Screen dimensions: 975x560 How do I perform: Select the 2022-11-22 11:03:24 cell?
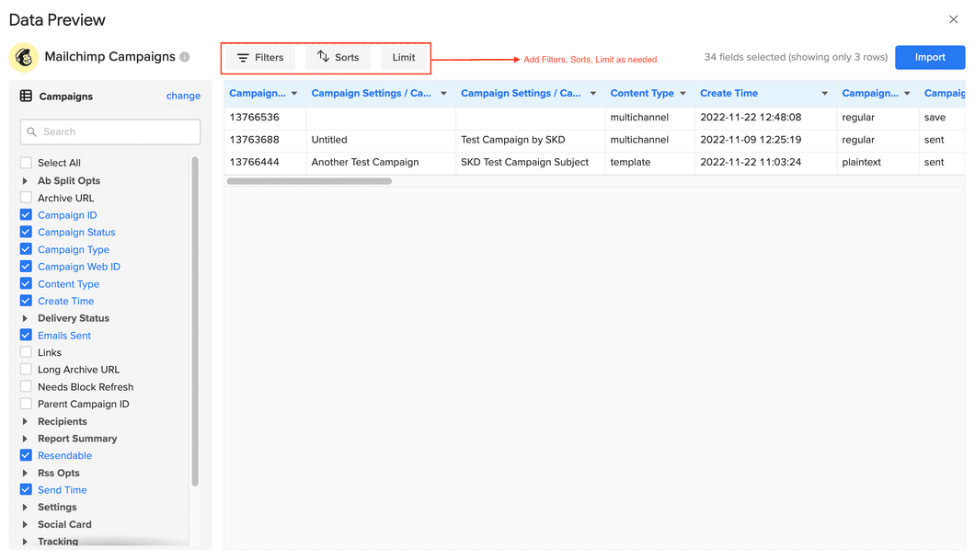(x=765, y=162)
